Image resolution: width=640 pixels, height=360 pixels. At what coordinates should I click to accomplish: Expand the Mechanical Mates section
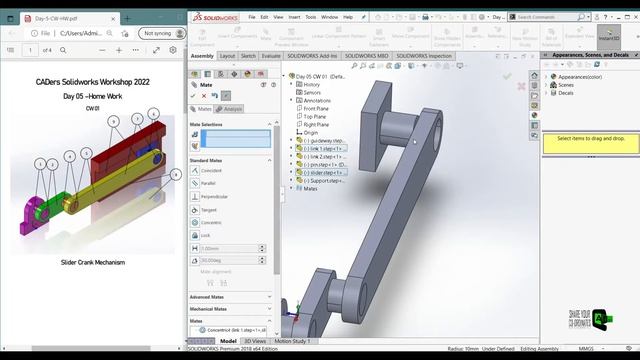click(269, 309)
